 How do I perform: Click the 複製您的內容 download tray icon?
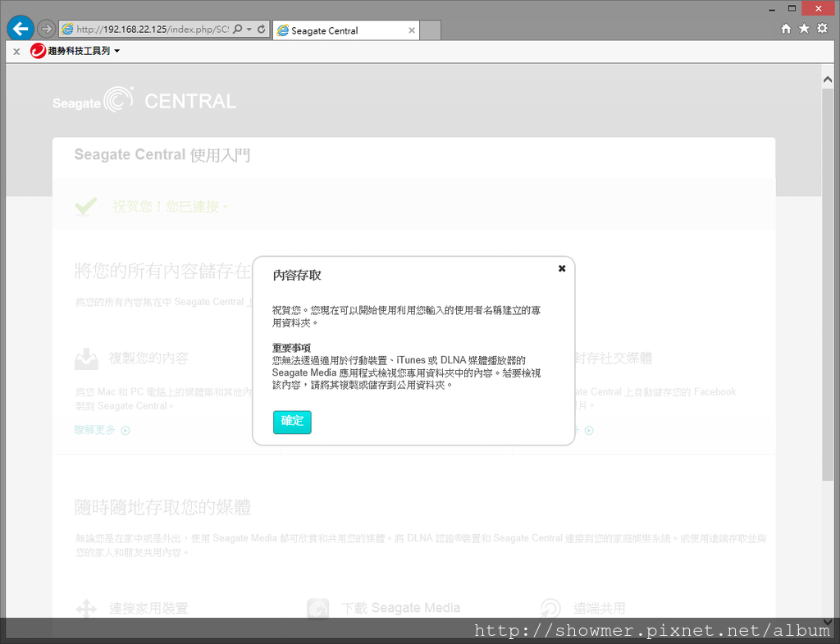pyautogui.click(x=86, y=359)
